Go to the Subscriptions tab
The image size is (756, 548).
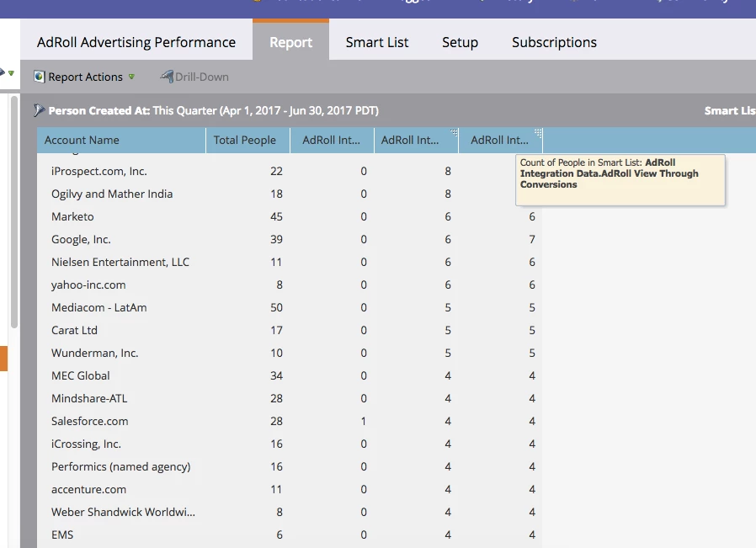coord(554,42)
